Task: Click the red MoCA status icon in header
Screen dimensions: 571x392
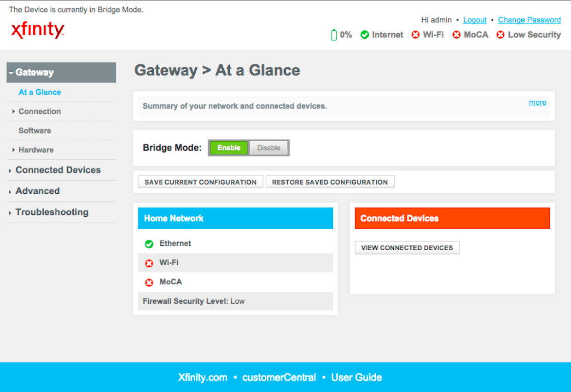Action: [x=456, y=35]
